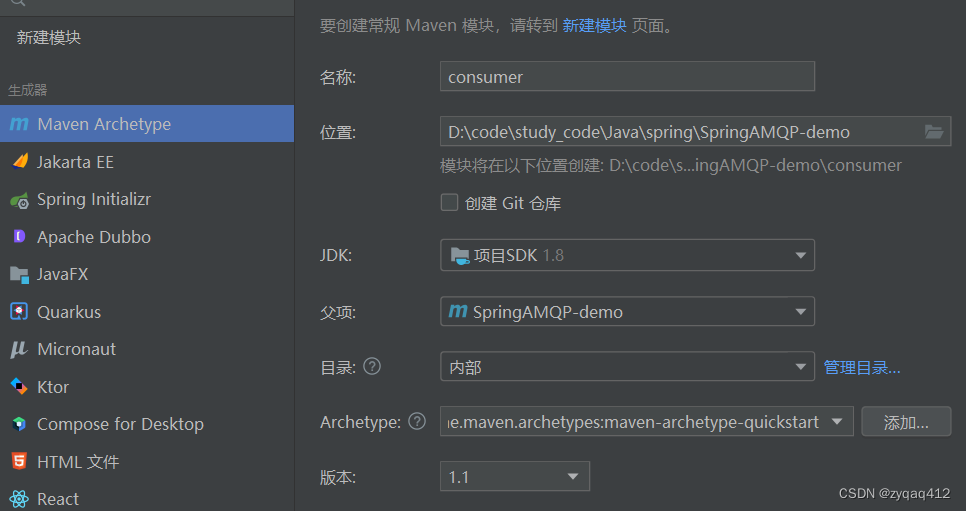Click the 位置 path input field
966x511 pixels.
695,131
